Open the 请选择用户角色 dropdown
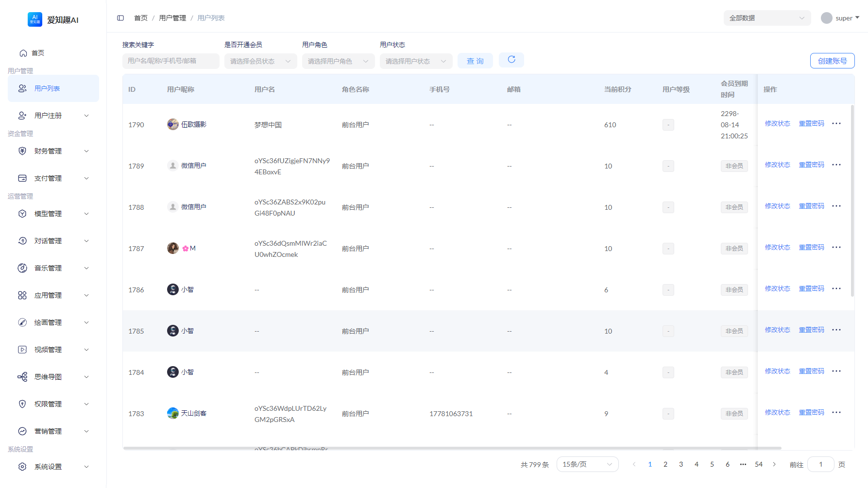The width and height of the screenshot is (868, 488). [339, 61]
